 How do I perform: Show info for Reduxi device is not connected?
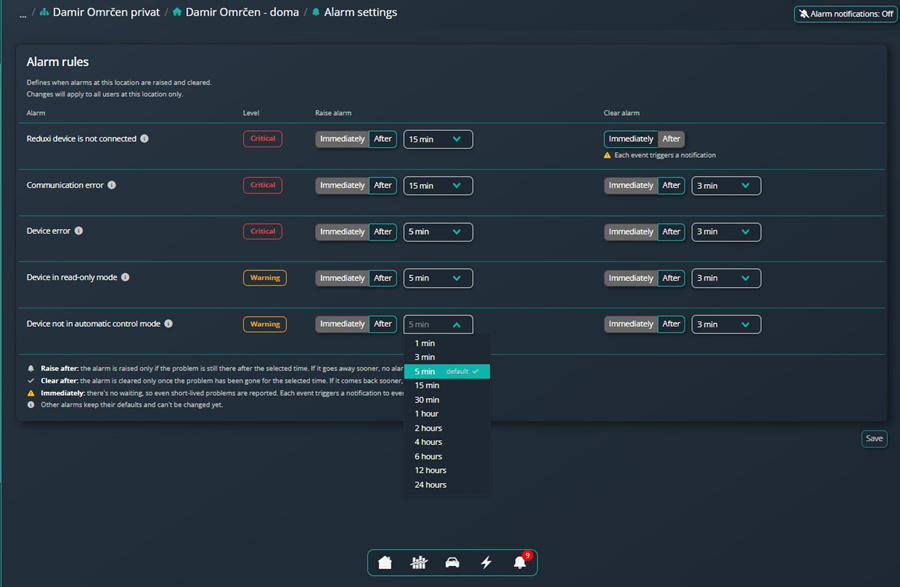(145, 138)
